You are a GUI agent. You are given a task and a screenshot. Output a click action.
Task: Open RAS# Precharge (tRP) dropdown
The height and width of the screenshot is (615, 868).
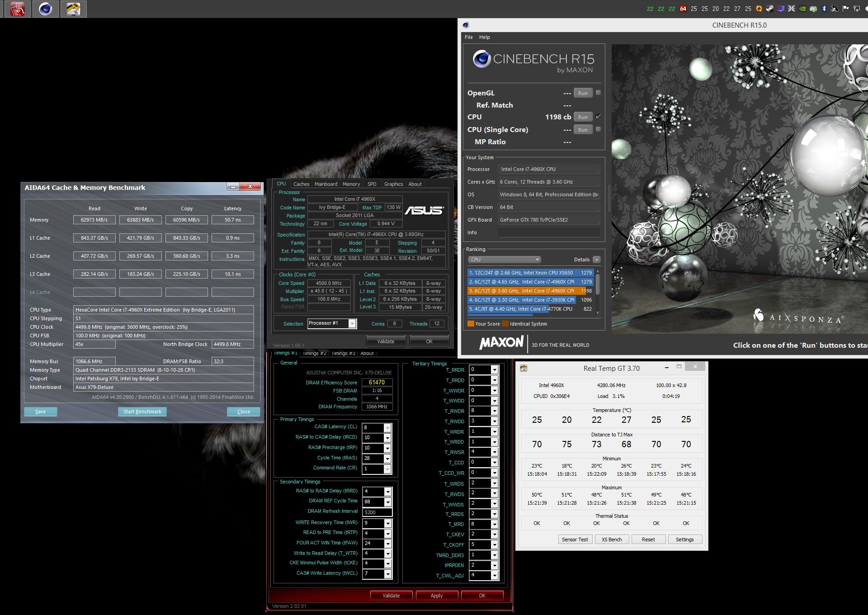tap(387, 448)
